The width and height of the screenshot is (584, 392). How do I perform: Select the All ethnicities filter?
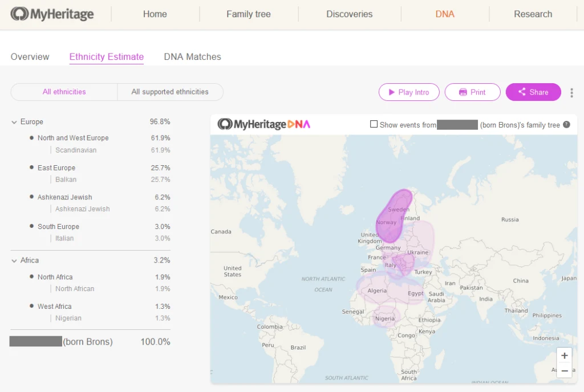click(64, 92)
